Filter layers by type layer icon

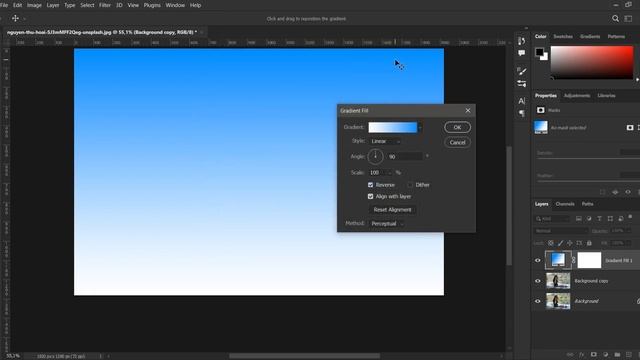pos(600,219)
